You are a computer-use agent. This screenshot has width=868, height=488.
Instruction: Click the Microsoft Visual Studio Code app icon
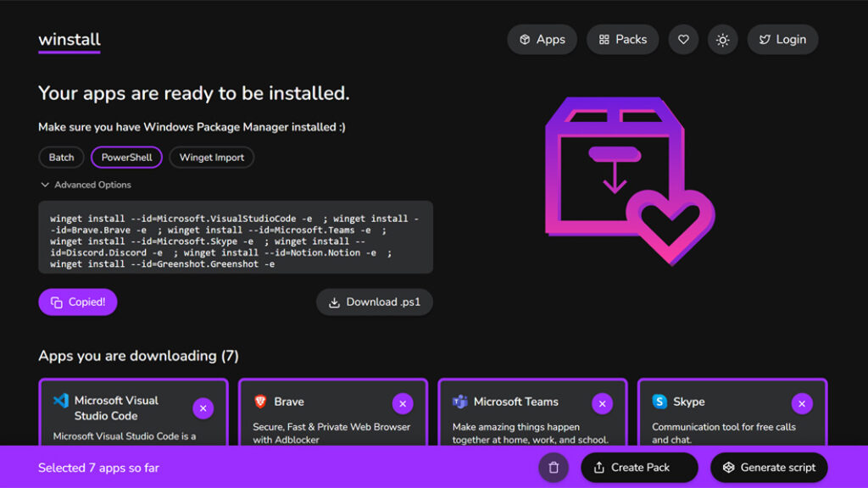(60, 401)
